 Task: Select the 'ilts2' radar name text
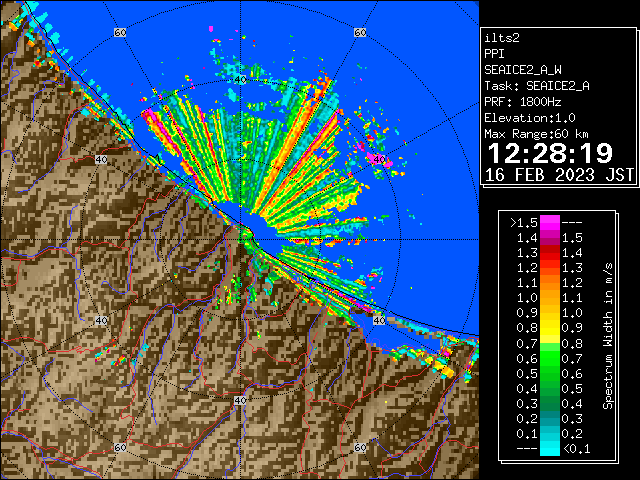pyautogui.click(x=502, y=38)
